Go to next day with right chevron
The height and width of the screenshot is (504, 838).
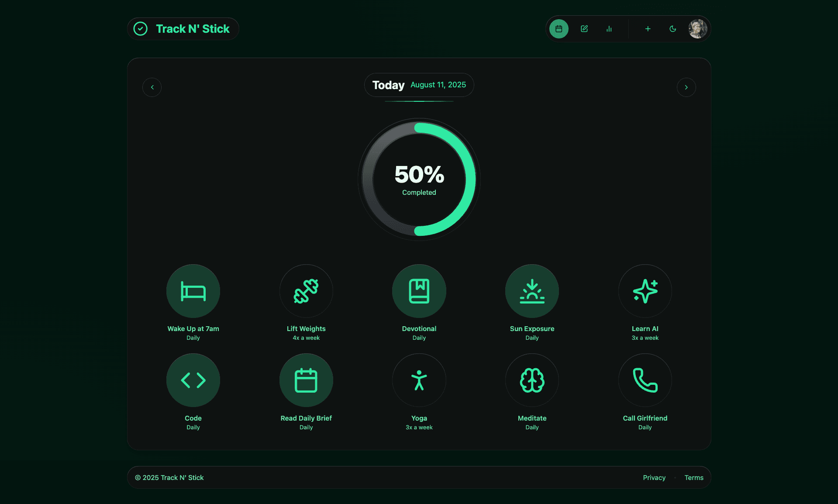686,87
